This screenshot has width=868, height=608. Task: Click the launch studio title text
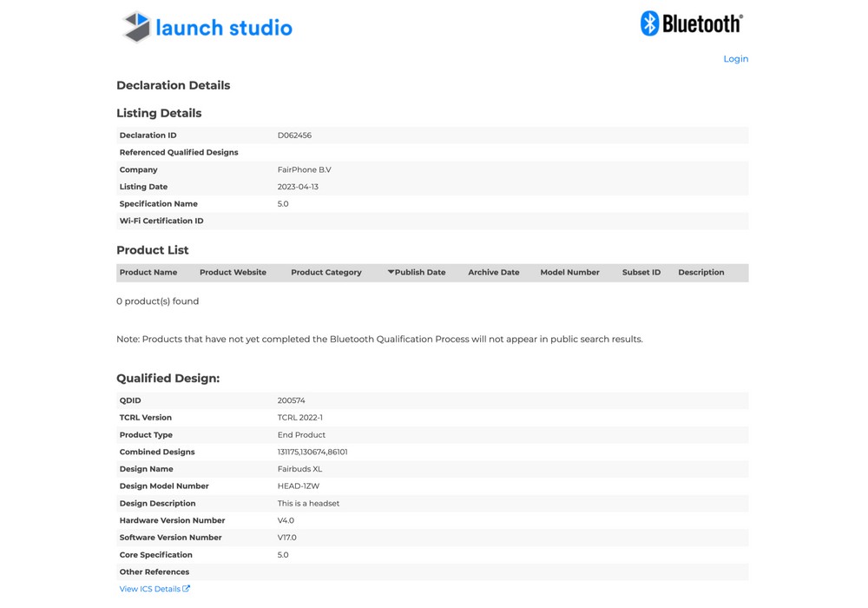click(224, 28)
